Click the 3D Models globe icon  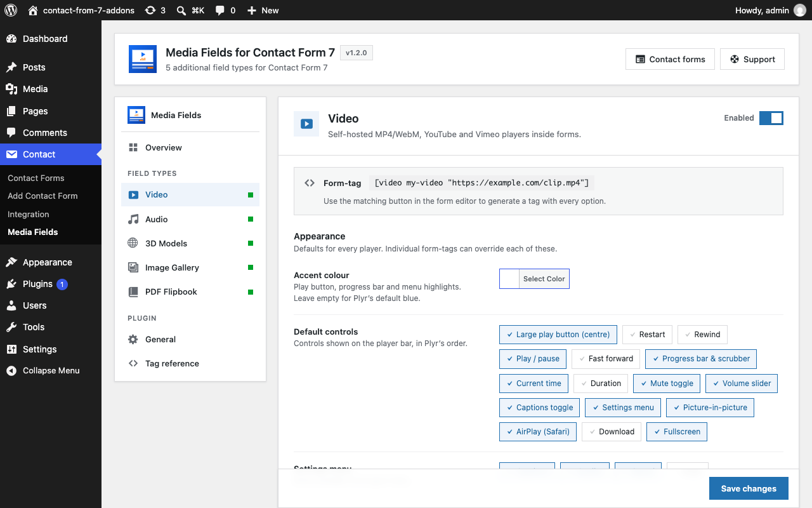coord(133,243)
